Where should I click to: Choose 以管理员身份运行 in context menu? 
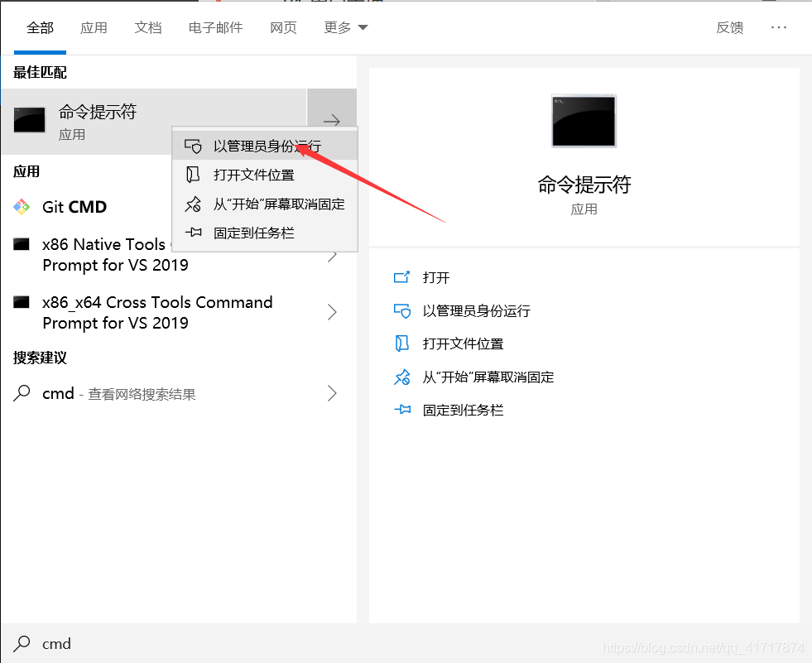265,146
